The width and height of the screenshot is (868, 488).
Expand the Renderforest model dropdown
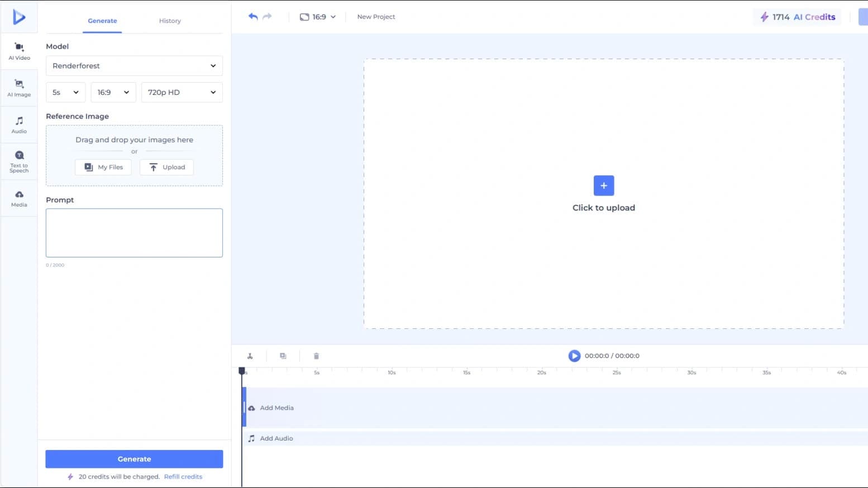[134, 66]
